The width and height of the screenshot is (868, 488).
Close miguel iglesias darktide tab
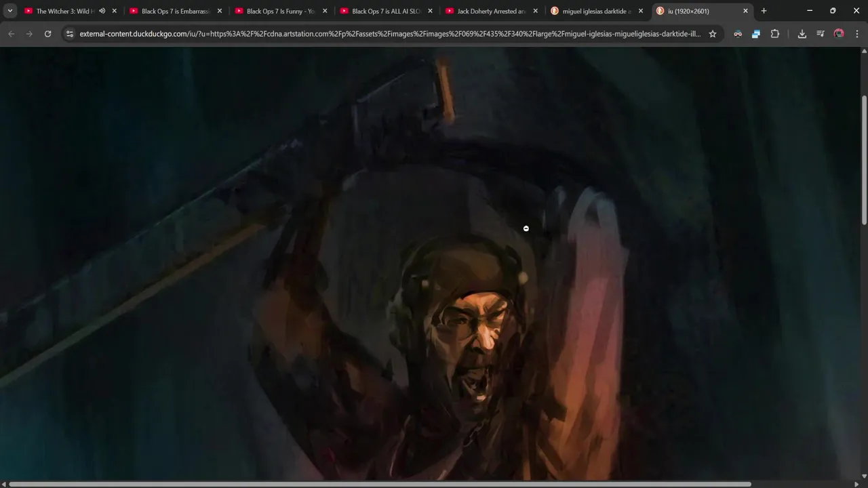pos(640,11)
